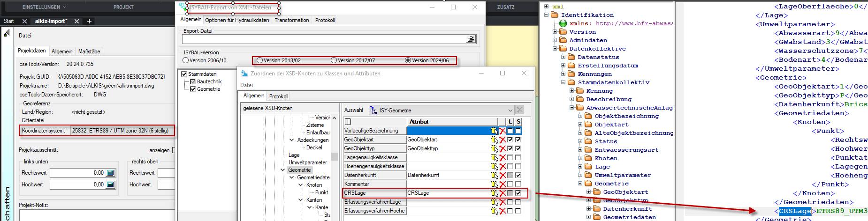Click Zuordnen dialog title bar icon
868x221 pixels.
tap(244, 74)
